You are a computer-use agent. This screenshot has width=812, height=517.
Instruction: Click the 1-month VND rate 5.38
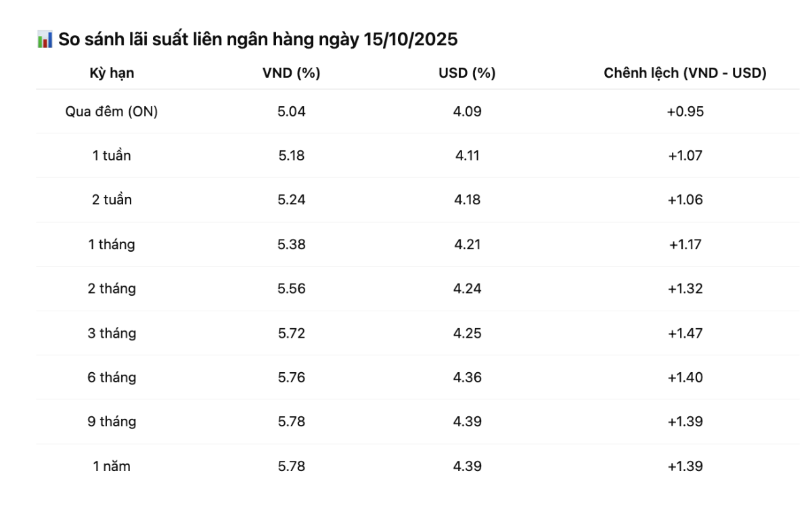tap(291, 244)
